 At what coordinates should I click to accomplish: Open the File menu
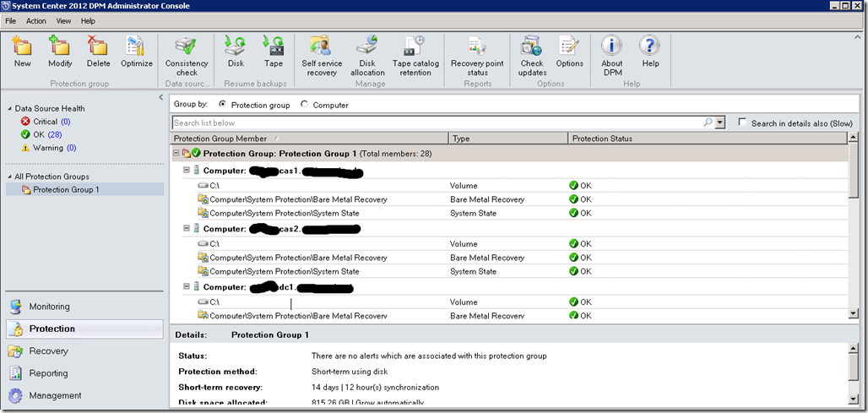point(11,21)
